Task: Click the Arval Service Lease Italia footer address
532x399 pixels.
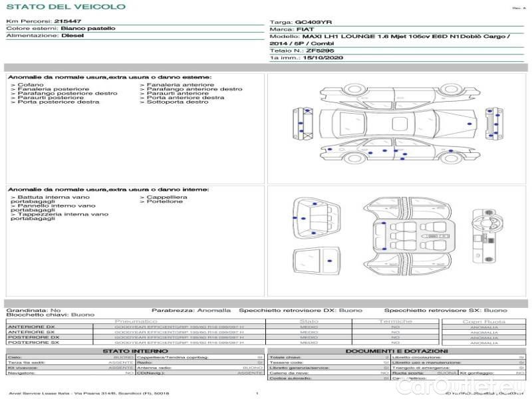Action: [x=88, y=394]
